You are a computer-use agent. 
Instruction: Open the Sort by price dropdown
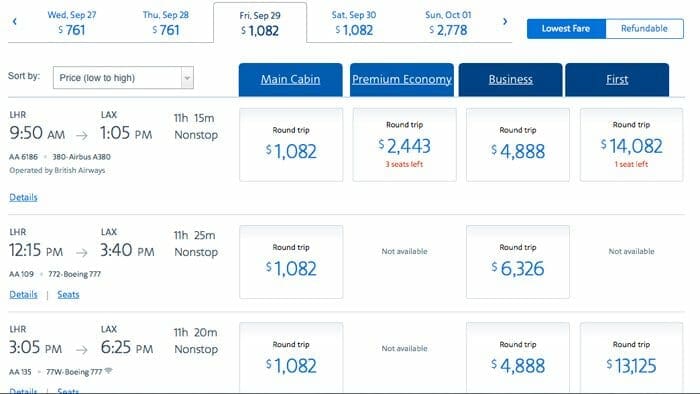pyautogui.click(x=123, y=78)
